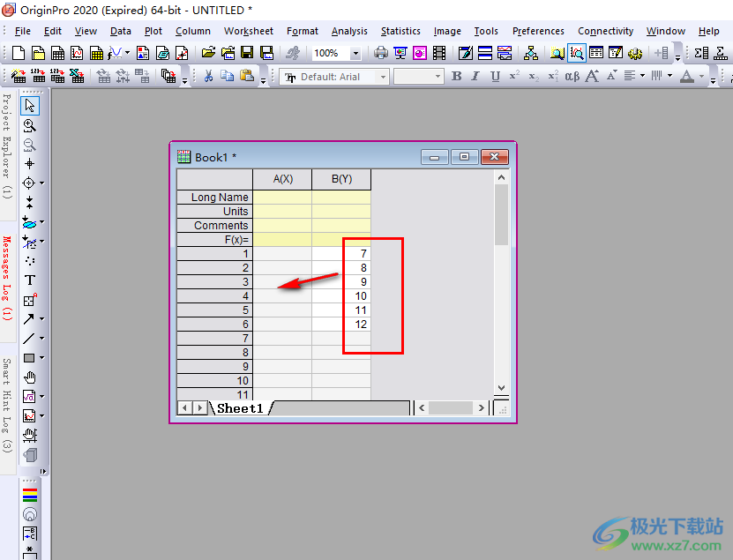Viewport: 733px width, 560px height.
Task: Save project using floppy disk icon
Action: (247, 53)
